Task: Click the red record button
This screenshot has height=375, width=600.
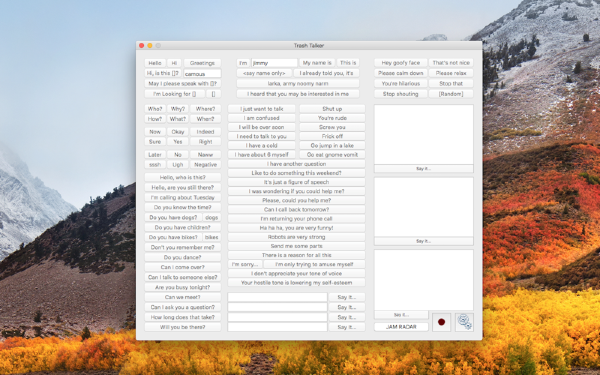Action: pyautogui.click(x=441, y=322)
